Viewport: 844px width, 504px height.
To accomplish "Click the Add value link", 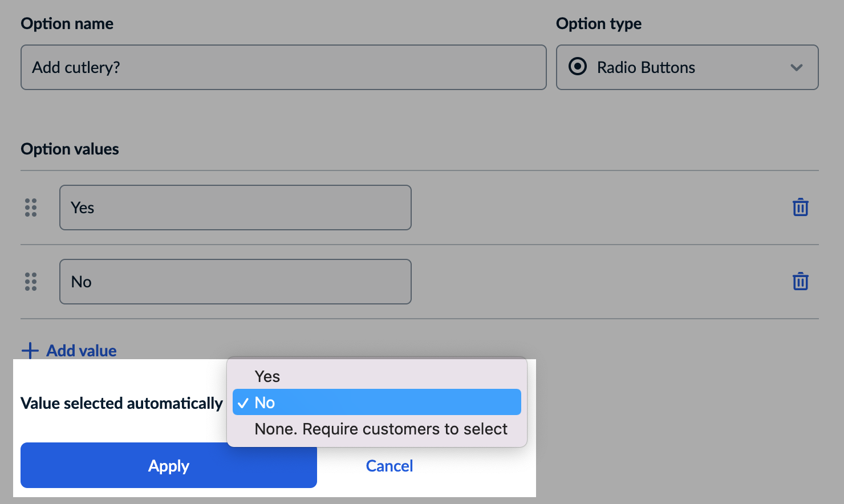I will [x=80, y=350].
